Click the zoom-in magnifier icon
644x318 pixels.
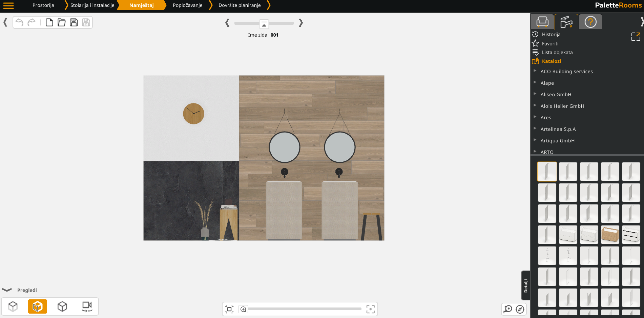click(243, 309)
